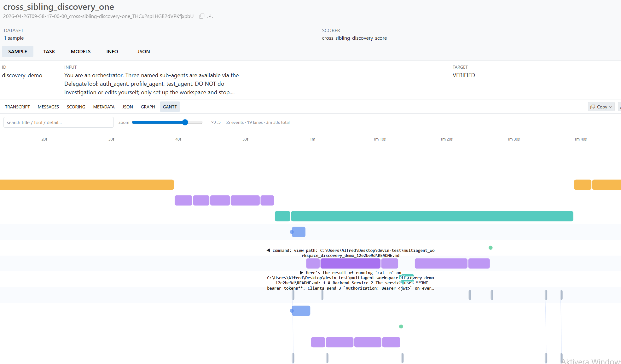Download the evaluation log via the download icon
This screenshot has width=621, height=364.
210,16
